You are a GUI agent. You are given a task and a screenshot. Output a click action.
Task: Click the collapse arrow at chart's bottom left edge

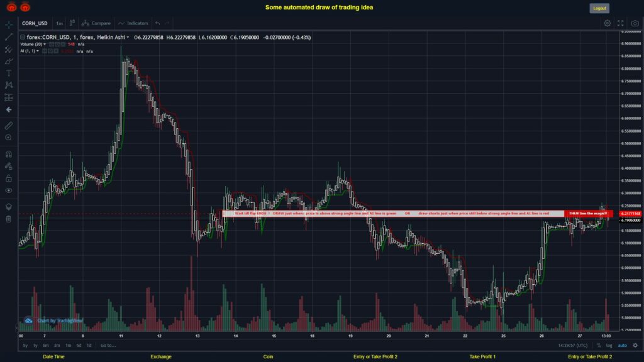[x=17, y=328]
